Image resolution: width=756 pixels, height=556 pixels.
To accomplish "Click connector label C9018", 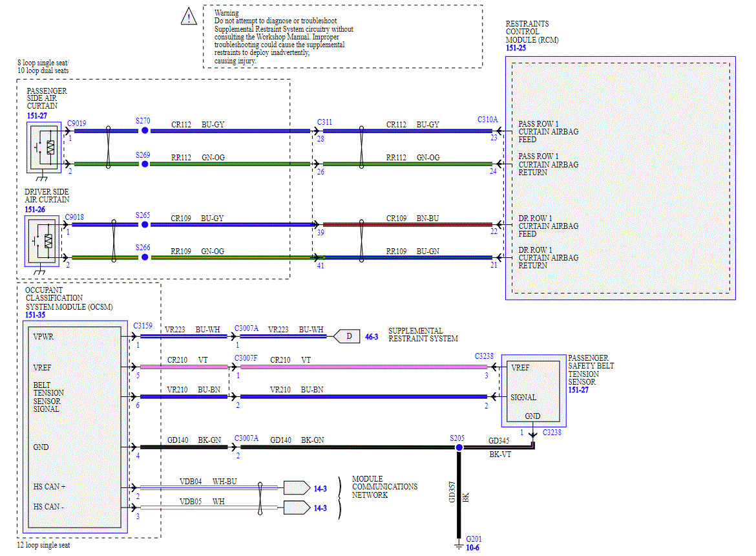I will (x=74, y=217).
